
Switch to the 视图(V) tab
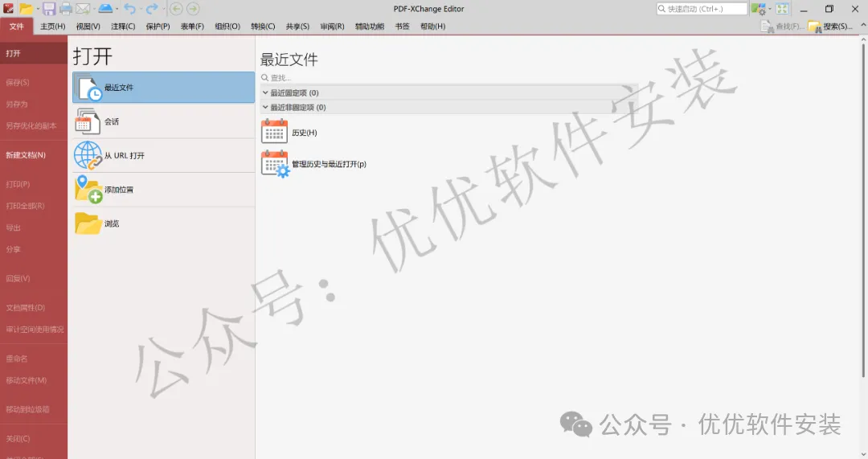88,26
